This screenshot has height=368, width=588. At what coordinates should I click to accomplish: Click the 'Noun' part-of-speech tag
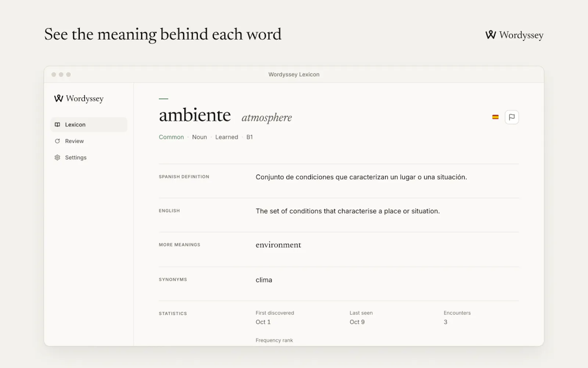click(x=200, y=137)
